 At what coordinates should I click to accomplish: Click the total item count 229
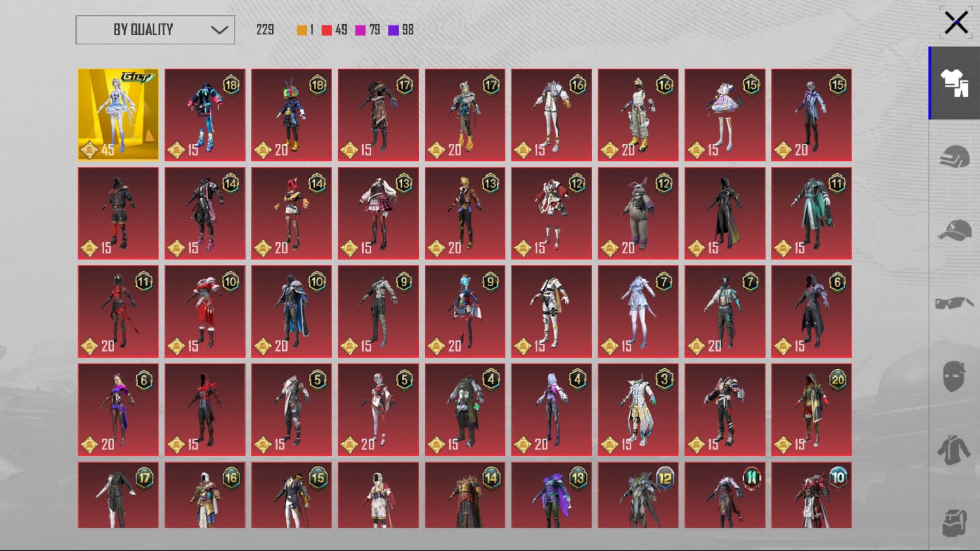(265, 30)
